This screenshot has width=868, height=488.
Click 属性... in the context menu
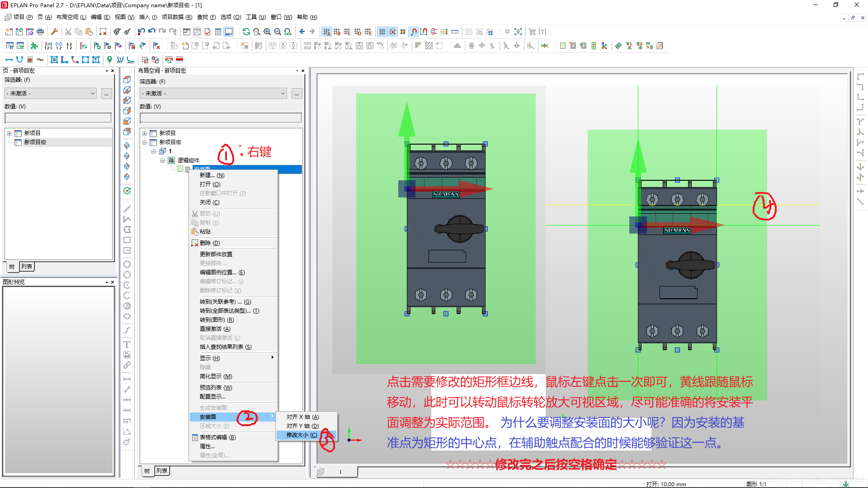click(207, 446)
